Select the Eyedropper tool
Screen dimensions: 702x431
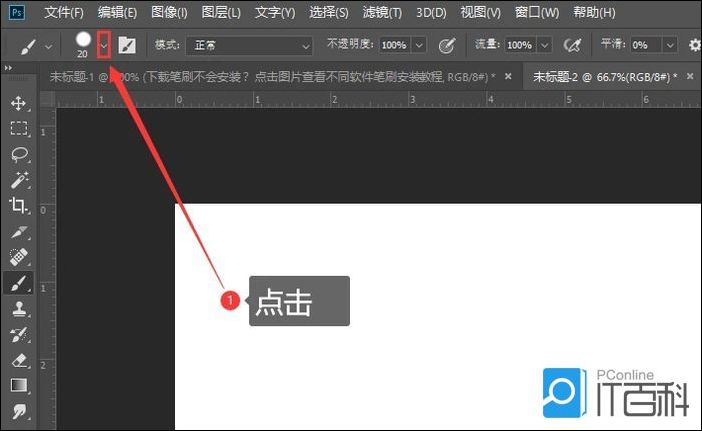(18, 232)
